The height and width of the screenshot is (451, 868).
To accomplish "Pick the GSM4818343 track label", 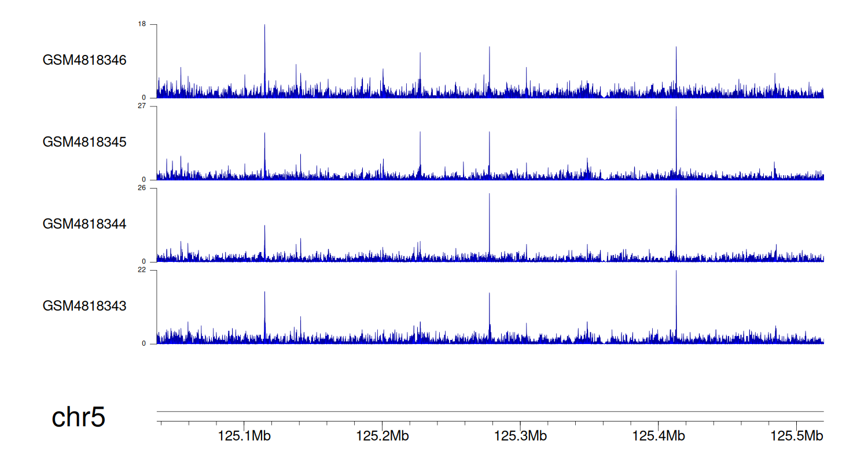I will pos(84,305).
